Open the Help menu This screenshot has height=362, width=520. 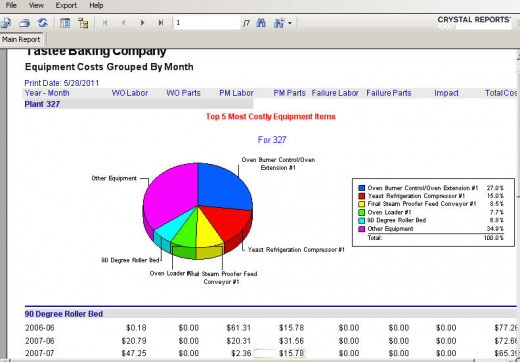pos(96,5)
